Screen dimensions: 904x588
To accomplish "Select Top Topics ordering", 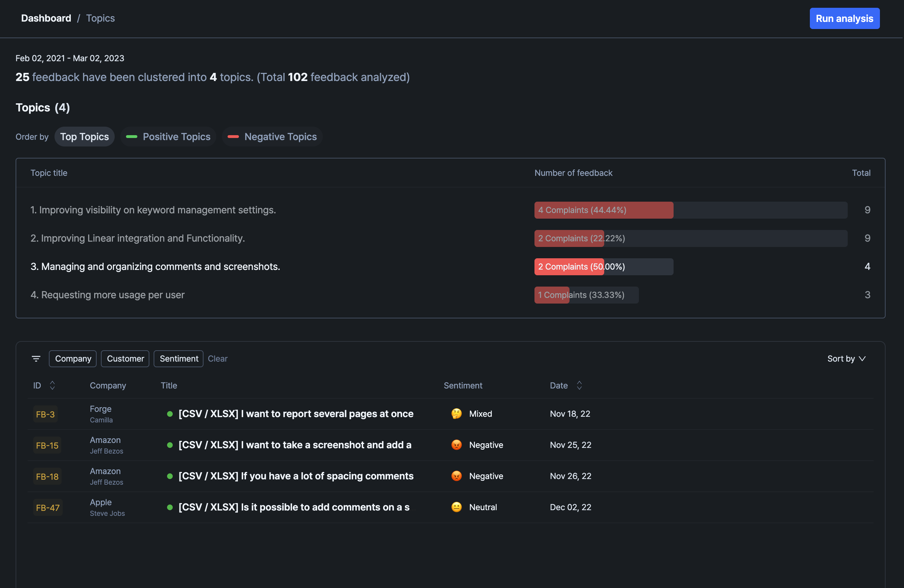I will 84,137.
